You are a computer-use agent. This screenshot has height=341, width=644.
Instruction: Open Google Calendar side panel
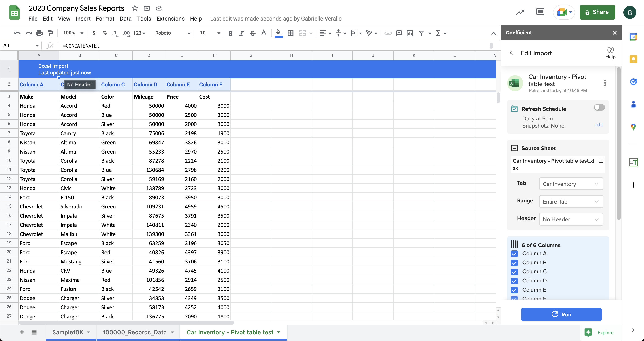click(x=633, y=37)
